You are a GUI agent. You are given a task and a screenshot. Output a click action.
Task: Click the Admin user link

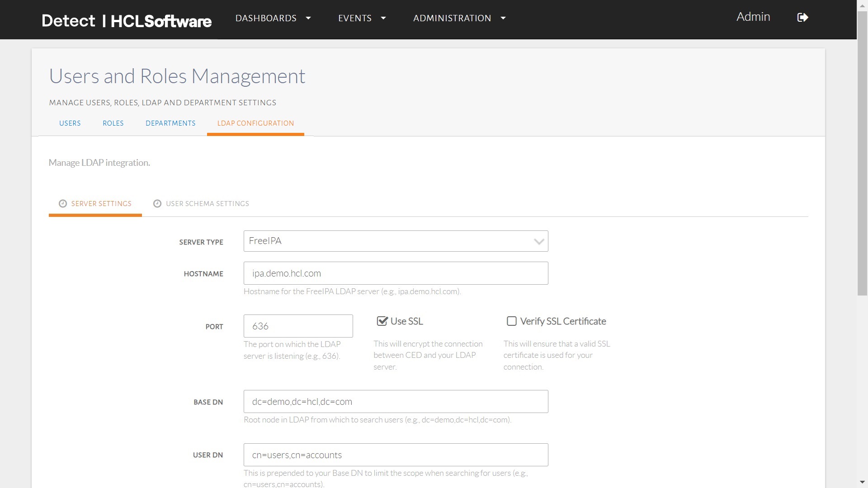(753, 17)
